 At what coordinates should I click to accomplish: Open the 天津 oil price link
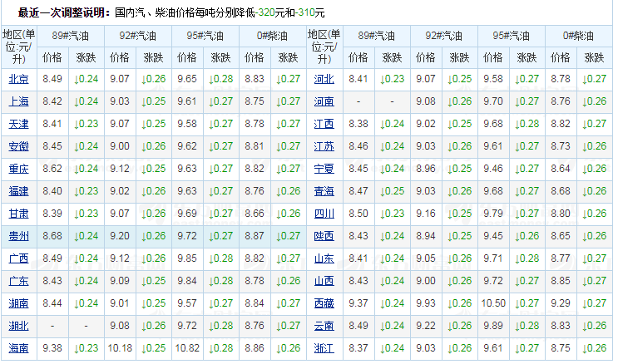[18, 124]
